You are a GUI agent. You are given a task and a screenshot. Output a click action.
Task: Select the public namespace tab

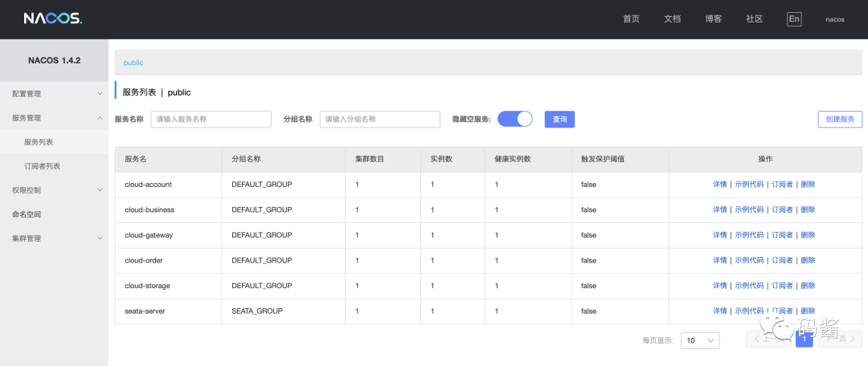[133, 63]
